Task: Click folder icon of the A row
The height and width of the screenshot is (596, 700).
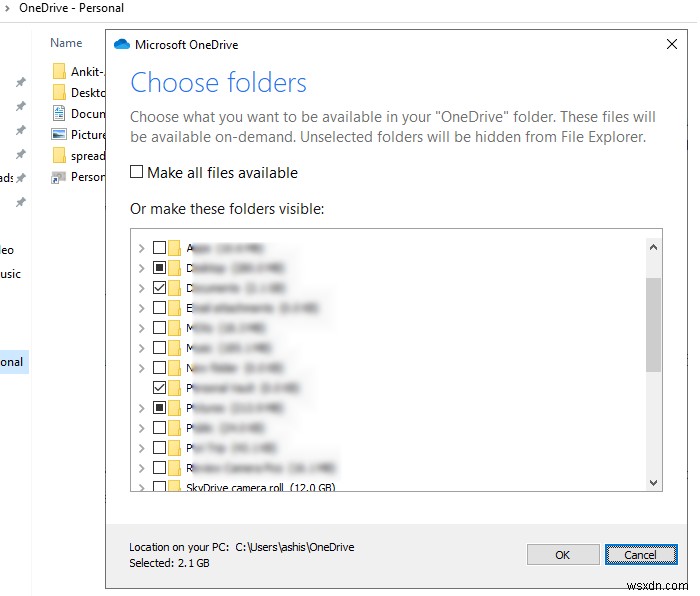Action: click(x=175, y=247)
